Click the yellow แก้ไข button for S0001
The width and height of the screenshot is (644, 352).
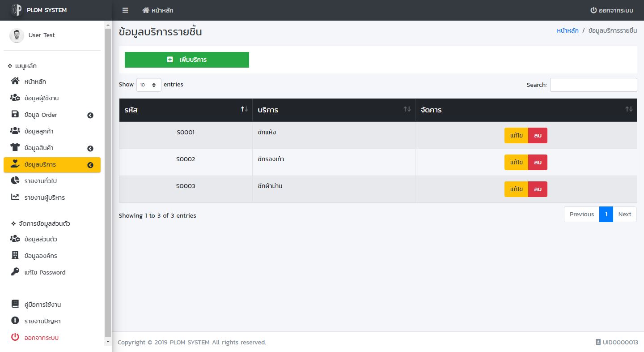pyautogui.click(x=516, y=136)
